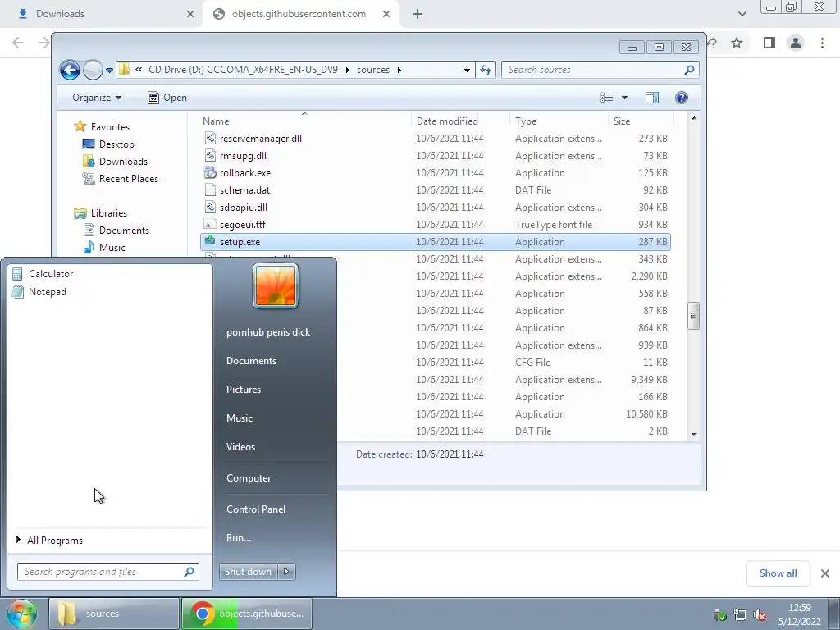840x630 pixels.
Task: Click the Shut down button
Action: pyautogui.click(x=248, y=572)
